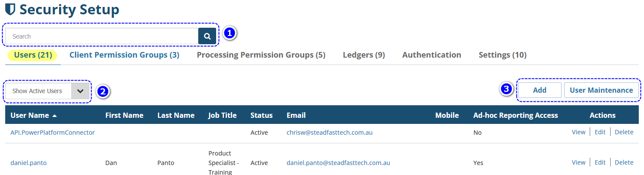
Task: Type in the Search field
Action: 102,36
